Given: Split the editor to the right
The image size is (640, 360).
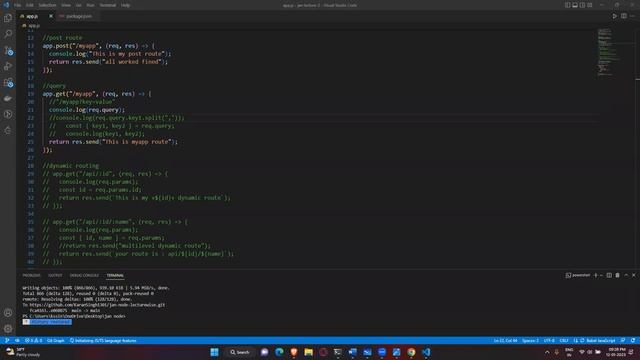Looking at the screenshot, I should pyautogui.click(x=624, y=16).
